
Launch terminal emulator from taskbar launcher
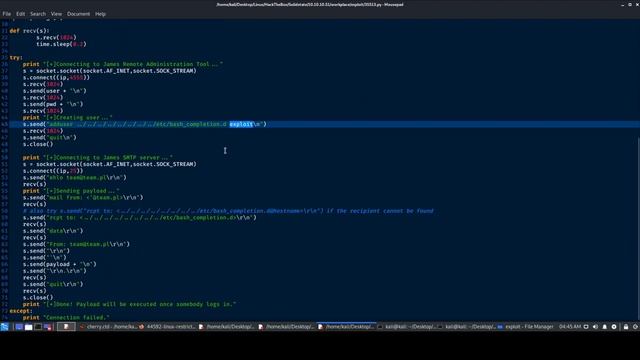click(38, 327)
